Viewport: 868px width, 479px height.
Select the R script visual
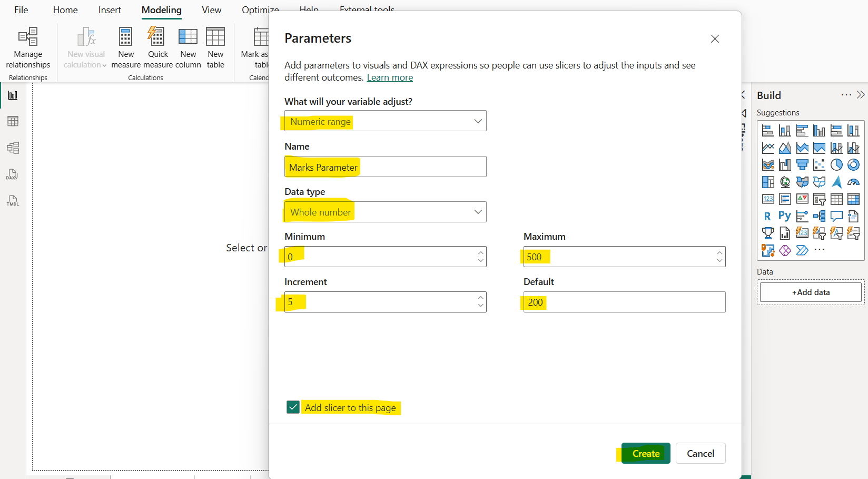click(x=767, y=216)
